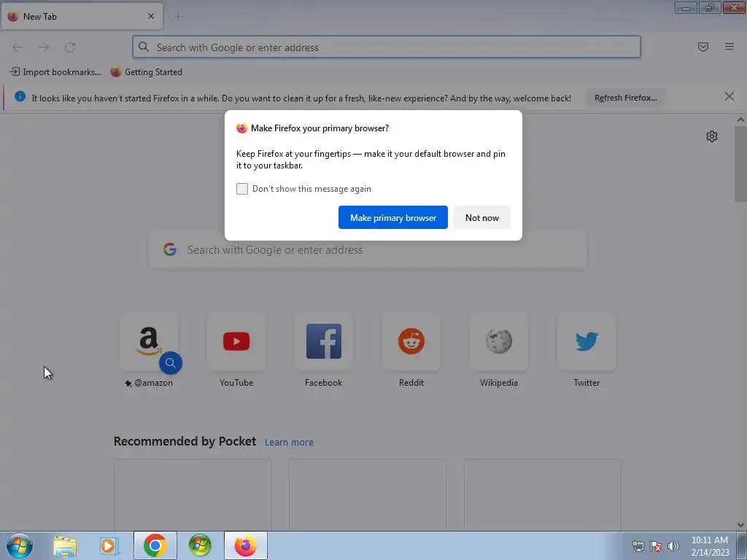
Task: Focus the address bar search field
Action: coord(387,47)
